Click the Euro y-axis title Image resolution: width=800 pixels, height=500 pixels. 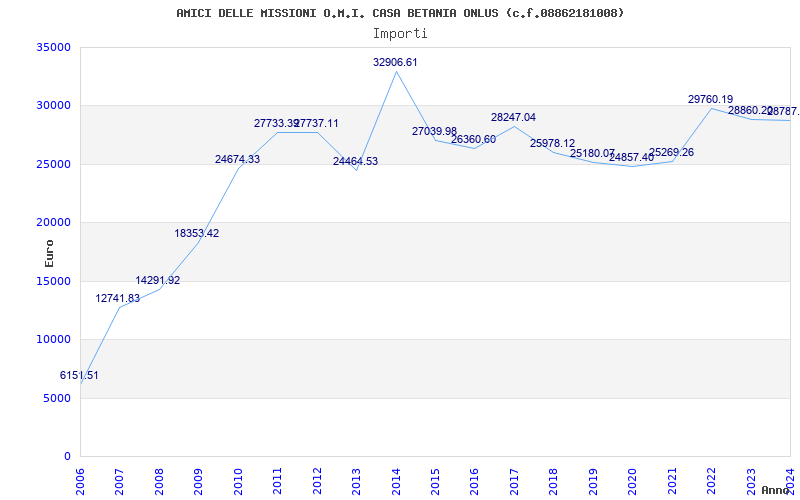pos(49,254)
